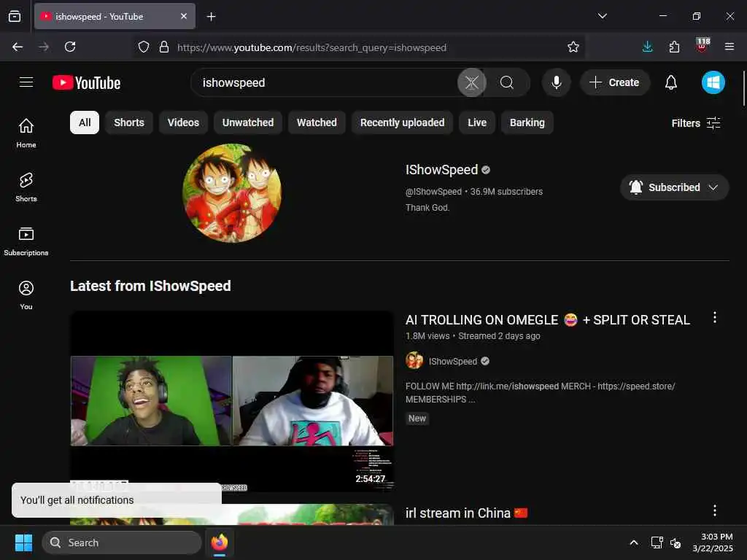Open Firefox downloads panel
Image resolution: width=747 pixels, height=560 pixels.
[x=647, y=47]
